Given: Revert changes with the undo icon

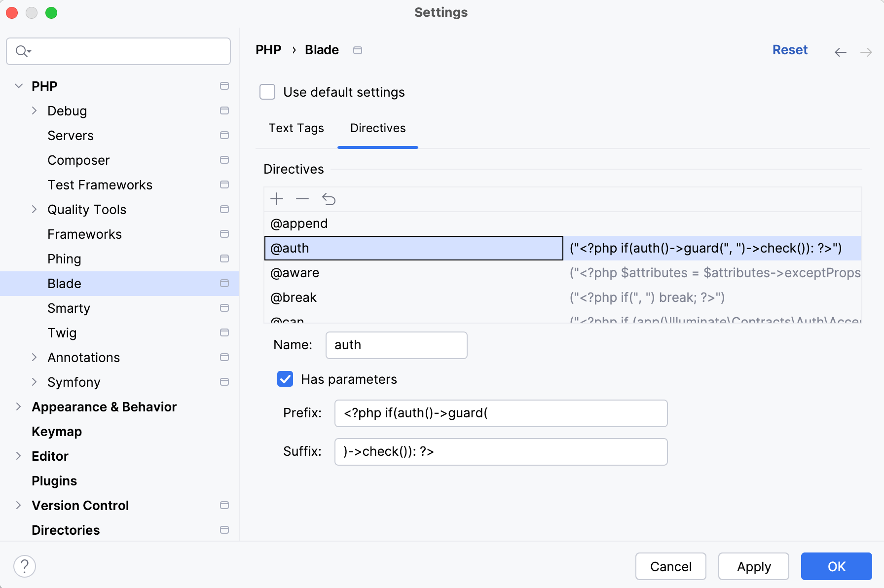Looking at the screenshot, I should pyautogui.click(x=329, y=199).
